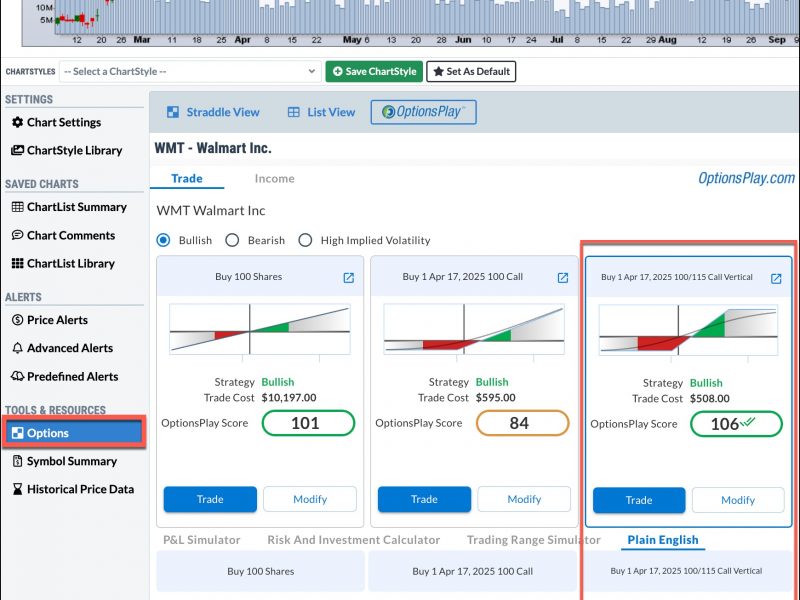Click the Straddle View label
800x600 pixels.
223,112
